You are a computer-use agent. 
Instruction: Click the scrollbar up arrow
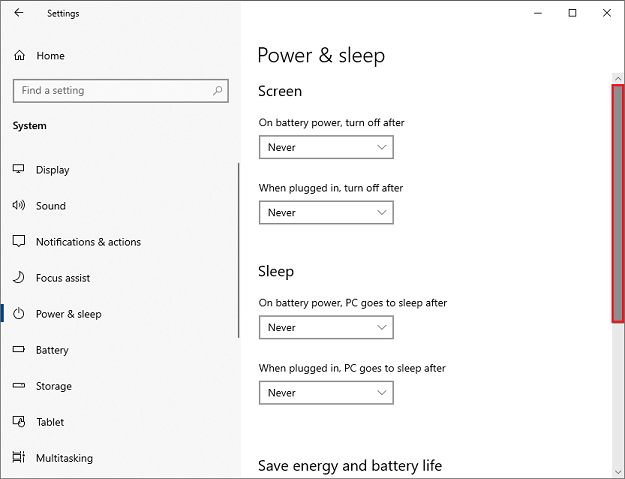(617, 76)
